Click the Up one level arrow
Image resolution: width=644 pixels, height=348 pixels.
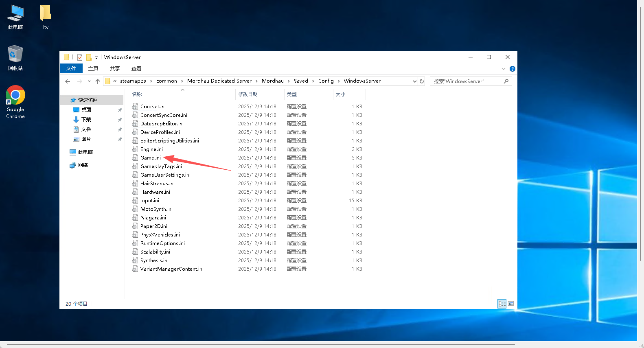click(98, 81)
